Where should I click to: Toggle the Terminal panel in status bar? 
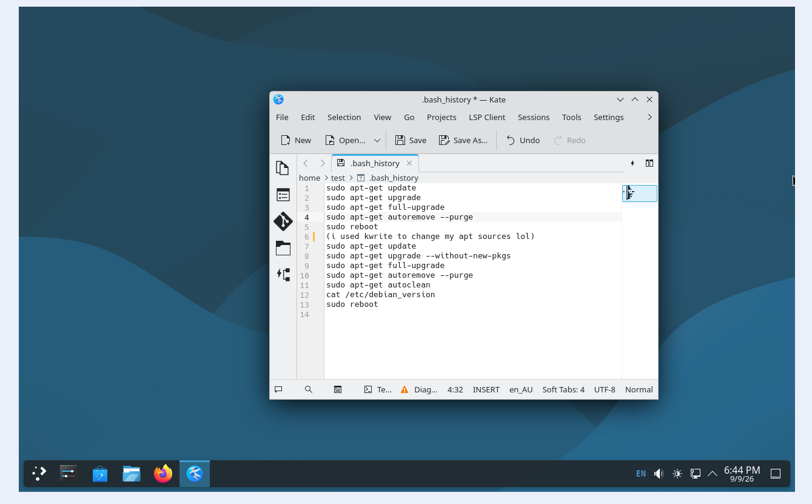tap(378, 389)
